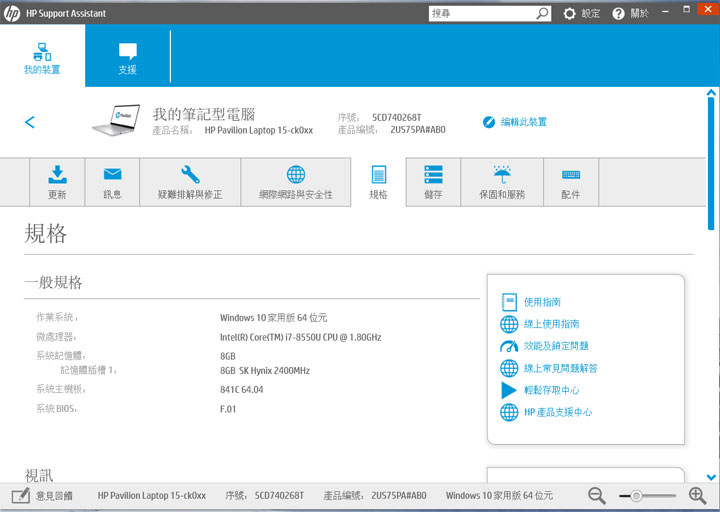The width and height of the screenshot is (720, 512).
Task: Click the zoom out magnifier icon
Action: click(596, 495)
